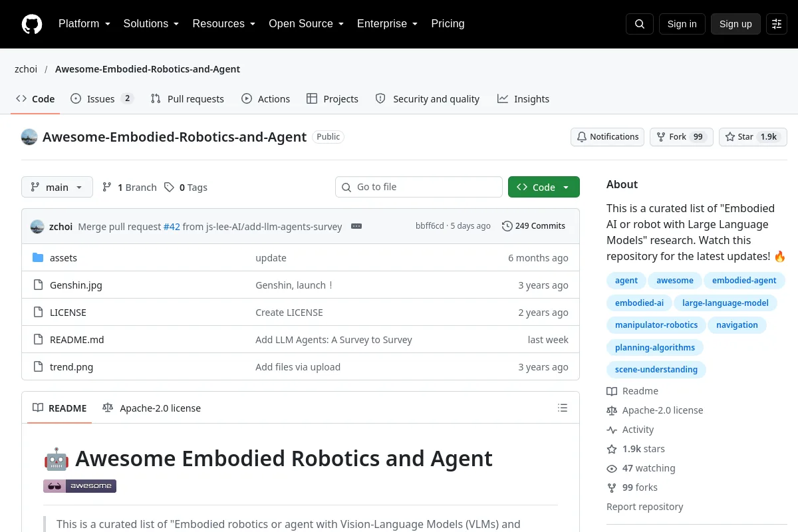This screenshot has width=798, height=532.
Task: Go to the Actions tab
Action: tap(265, 99)
